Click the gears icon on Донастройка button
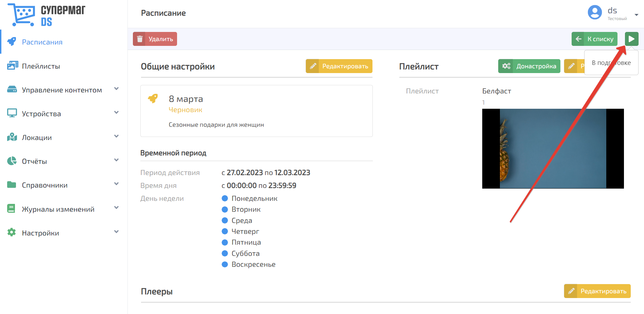The width and height of the screenshot is (644, 314). click(x=506, y=66)
